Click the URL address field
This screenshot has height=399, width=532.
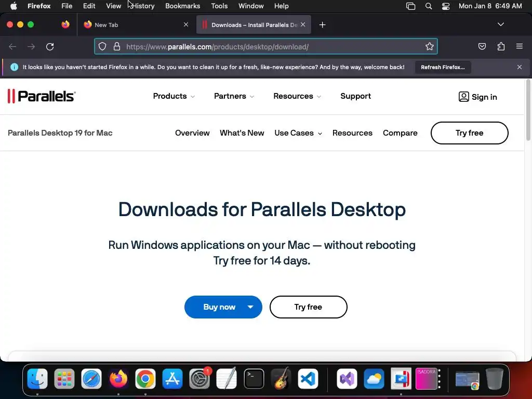pyautogui.click(x=266, y=46)
